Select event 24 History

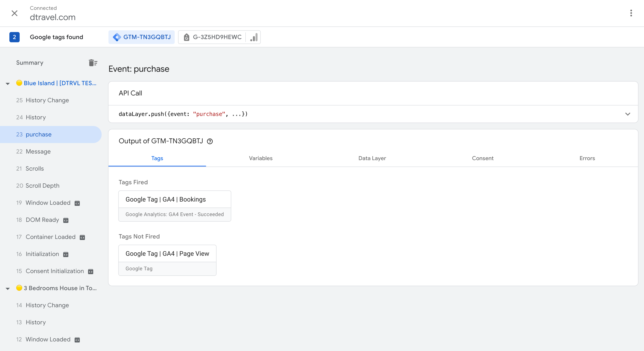[x=51, y=117]
